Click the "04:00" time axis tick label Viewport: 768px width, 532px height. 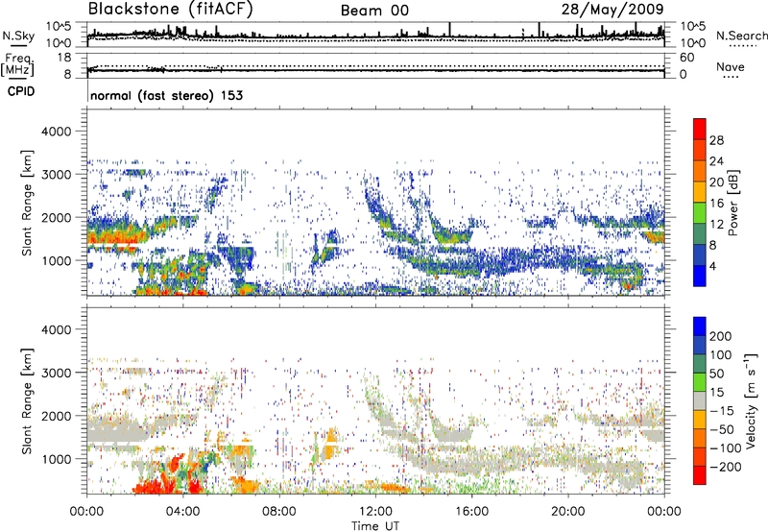pos(183,512)
